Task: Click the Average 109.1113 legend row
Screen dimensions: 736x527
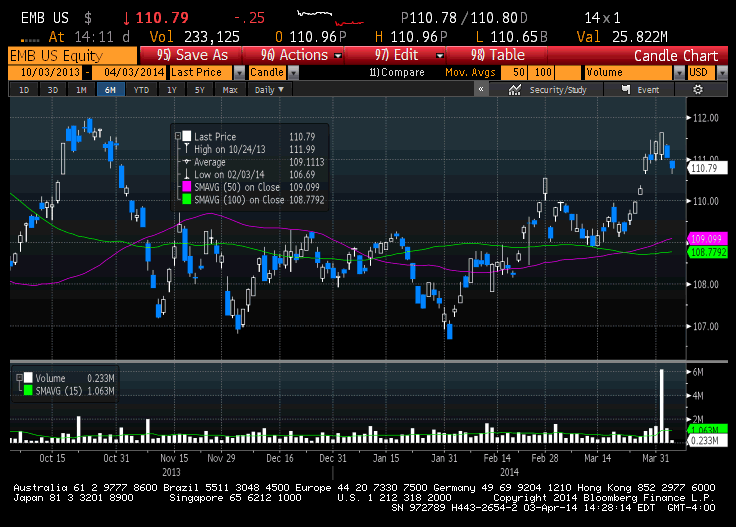Action: coord(253,162)
